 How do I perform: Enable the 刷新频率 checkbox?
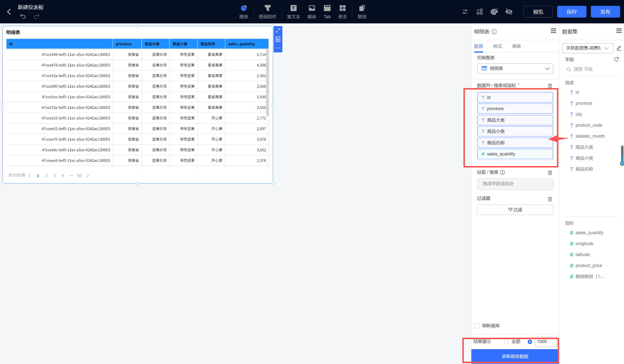pyautogui.click(x=477, y=326)
